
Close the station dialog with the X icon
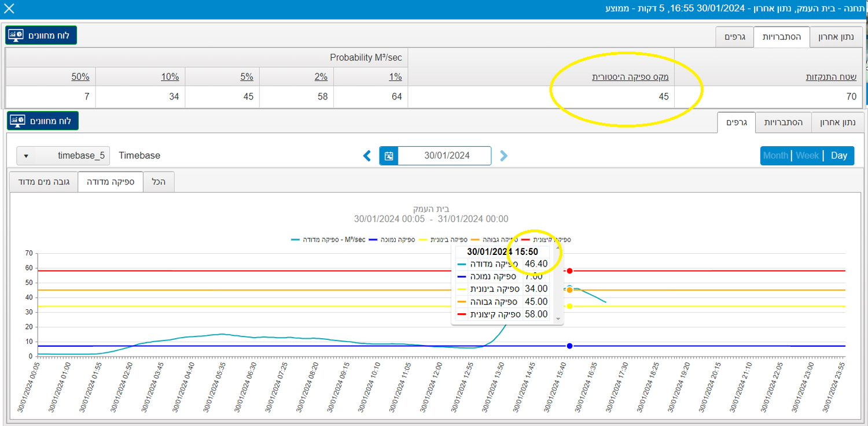[9, 9]
